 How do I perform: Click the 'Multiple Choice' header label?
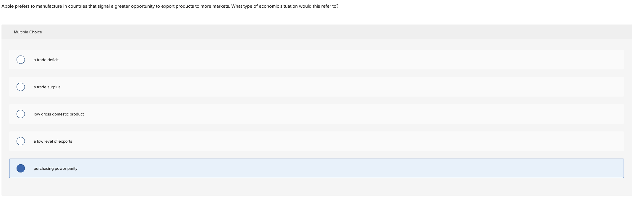28,32
